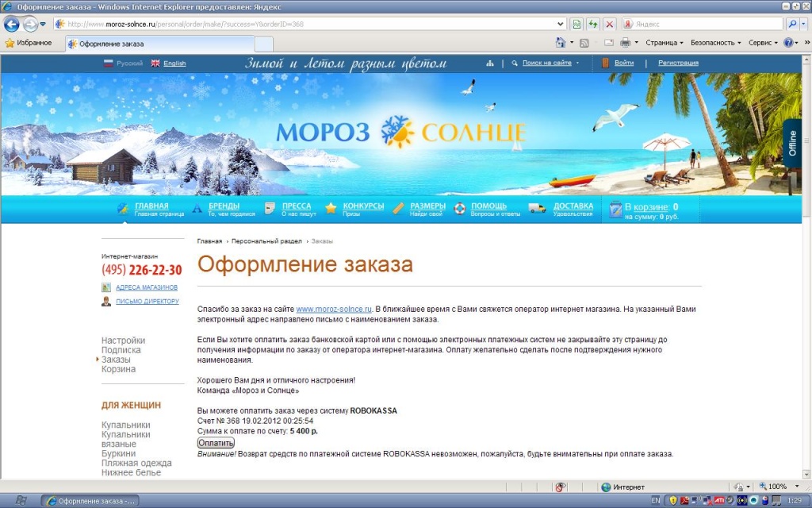Click the red Stop loading icon
Image resolution: width=812 pixels, height=508 pixels.
609,24
